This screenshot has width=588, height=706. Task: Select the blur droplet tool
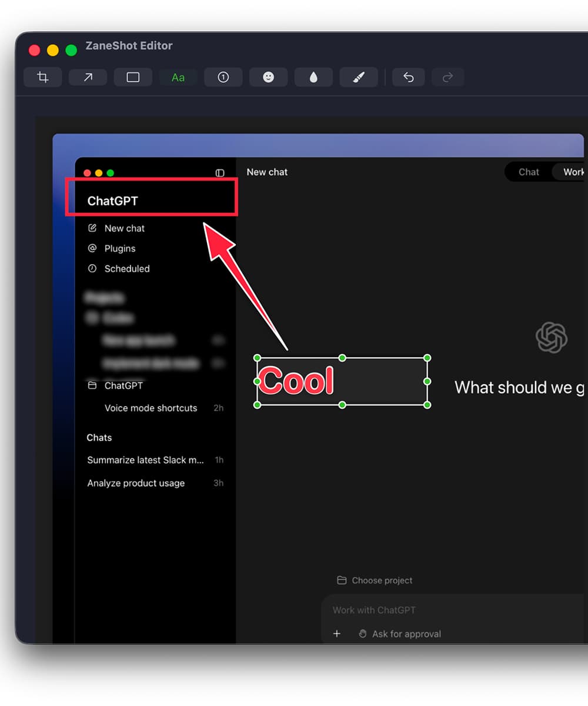(x=313, y=77)
